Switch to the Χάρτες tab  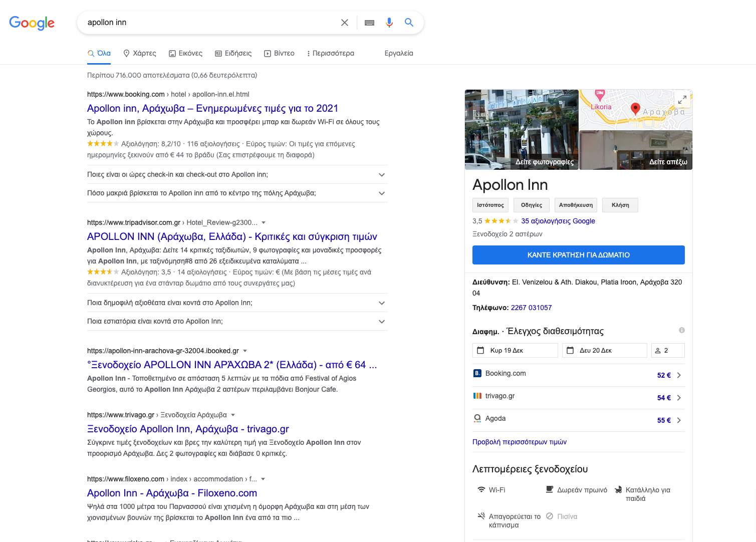point(140,53)
